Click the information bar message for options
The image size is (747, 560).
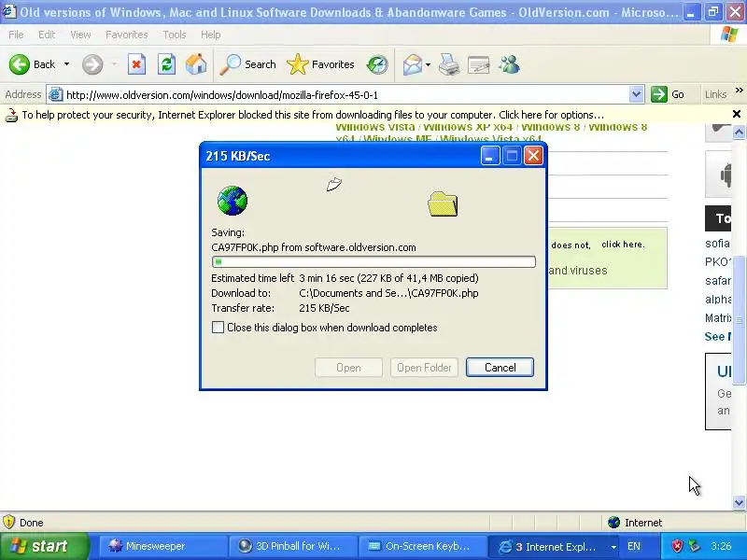point(313,115)
